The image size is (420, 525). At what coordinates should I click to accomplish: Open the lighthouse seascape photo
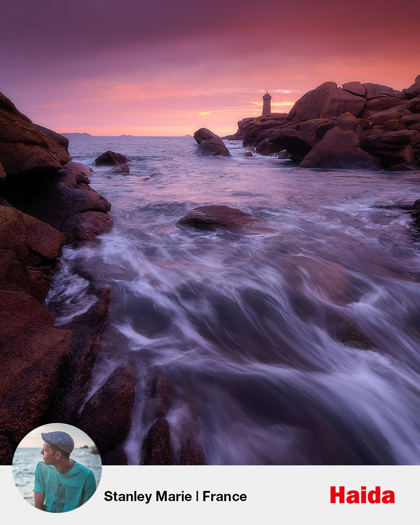point(210,232)
